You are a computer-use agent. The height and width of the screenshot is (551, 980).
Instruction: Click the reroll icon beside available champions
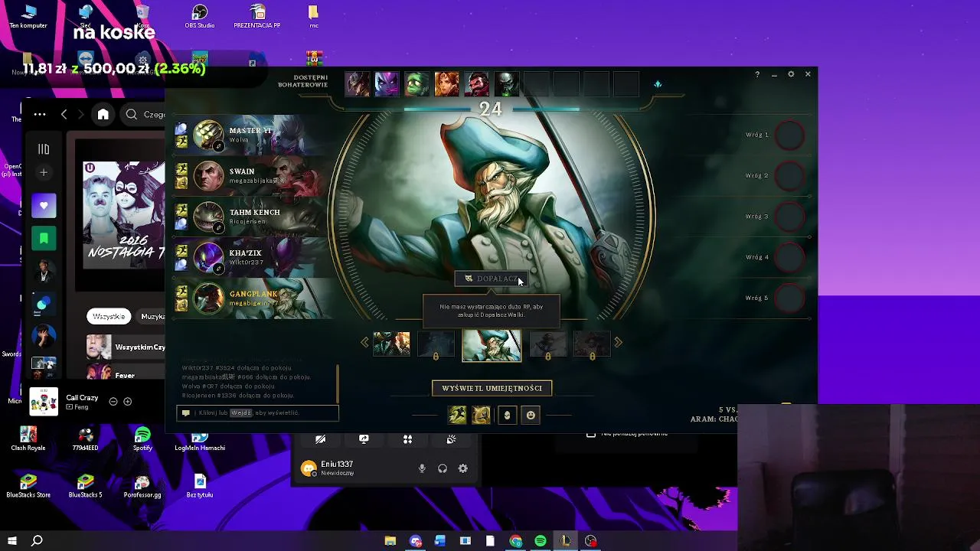(658, 84)
